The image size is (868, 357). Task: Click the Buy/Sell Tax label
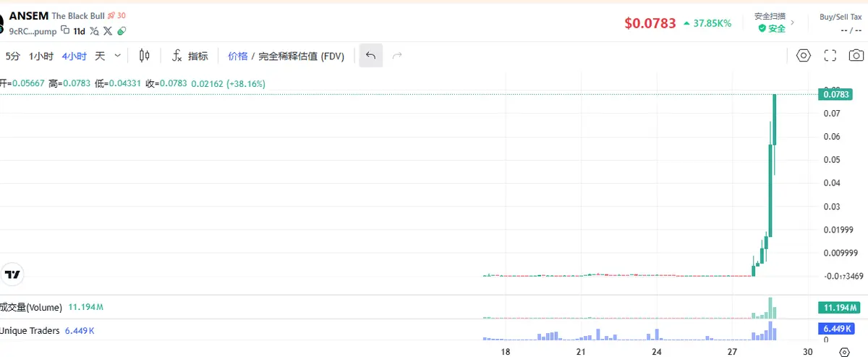(x=840, y=16)
